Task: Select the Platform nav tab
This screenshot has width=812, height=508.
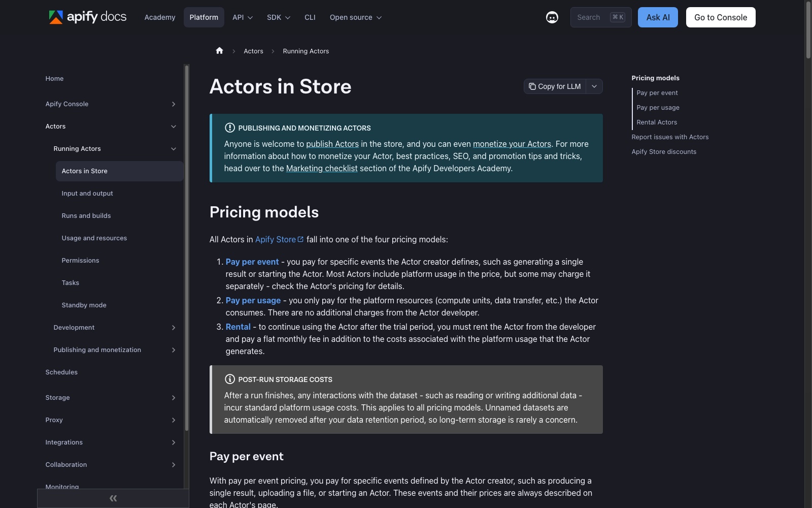Action: point(204,17)
